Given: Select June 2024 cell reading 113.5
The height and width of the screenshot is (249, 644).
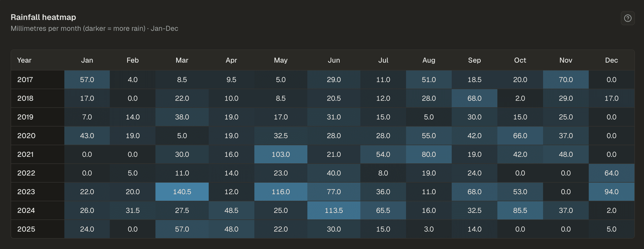Looking at the screenshot, I should pyautogui.click(x=334, y=210).
